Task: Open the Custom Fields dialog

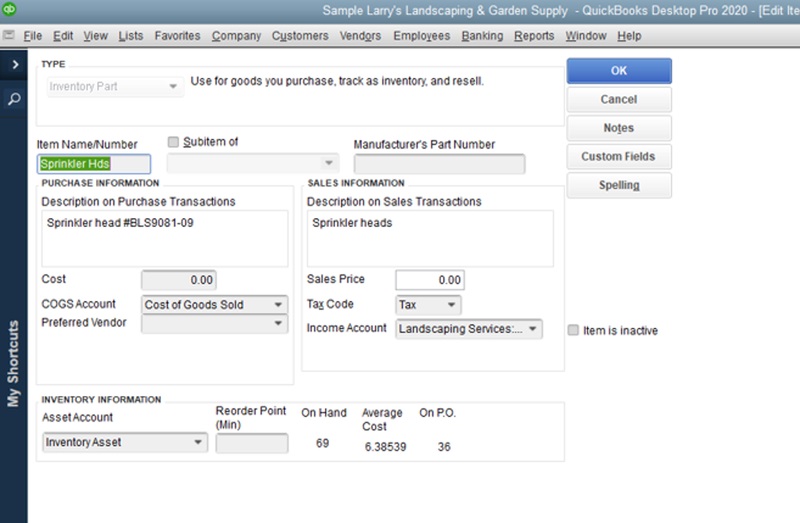Action: point(619,157)
